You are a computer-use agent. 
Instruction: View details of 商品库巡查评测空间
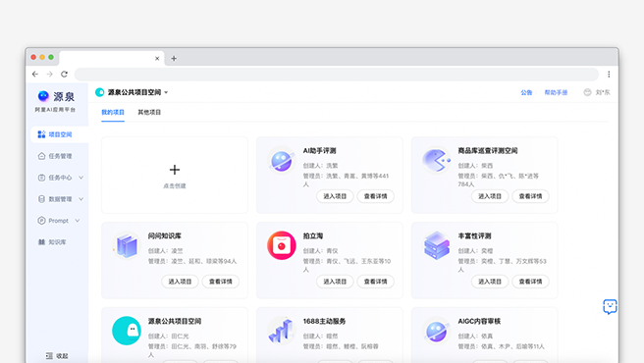(x=531, y=196)
